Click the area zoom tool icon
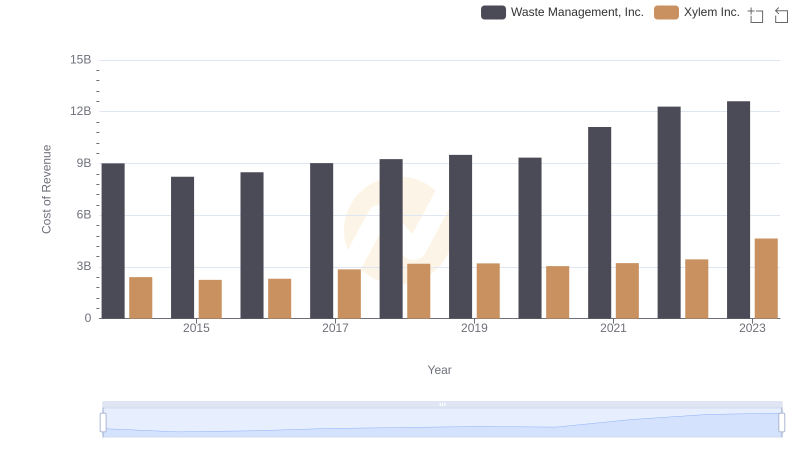The width and height of the screenshot is (800, 461). click(756, 15)
